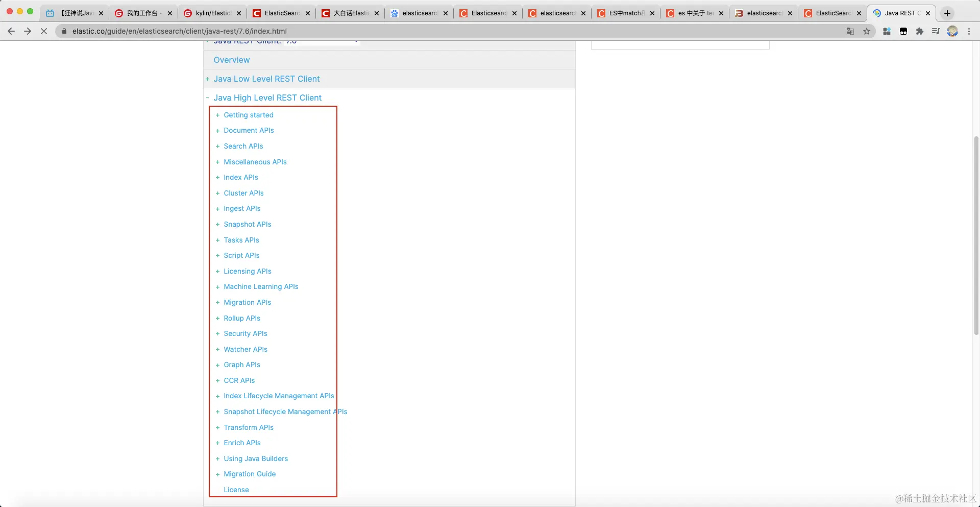Viewport: 980px width, 507px height.
Task: Switch to the 狂神说Java tab
Action: 75,13
